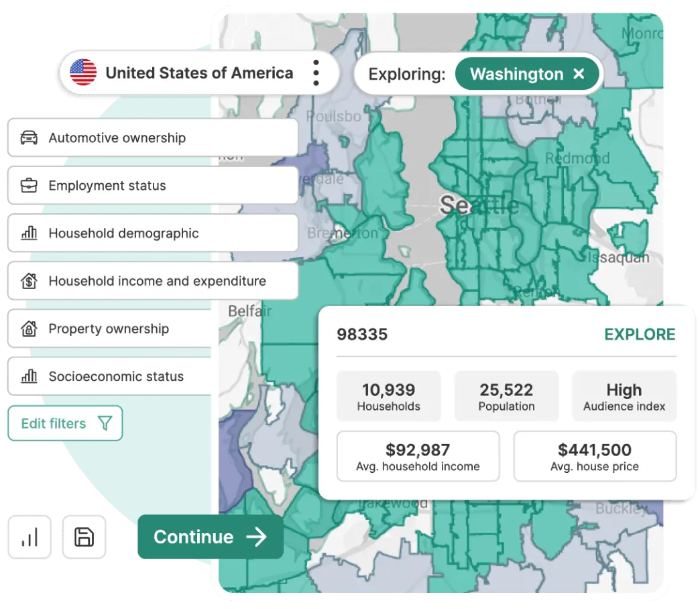Open the Household demographic category
This screenshot has height=609, width=700.
(153, 233)
